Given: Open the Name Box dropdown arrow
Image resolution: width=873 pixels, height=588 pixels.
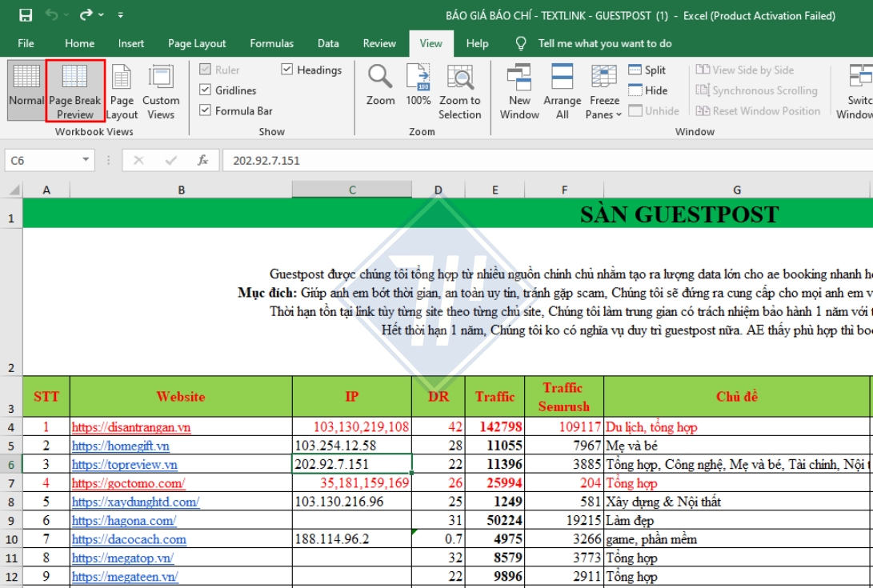Looking at the screenshot, I should (86, 160).
